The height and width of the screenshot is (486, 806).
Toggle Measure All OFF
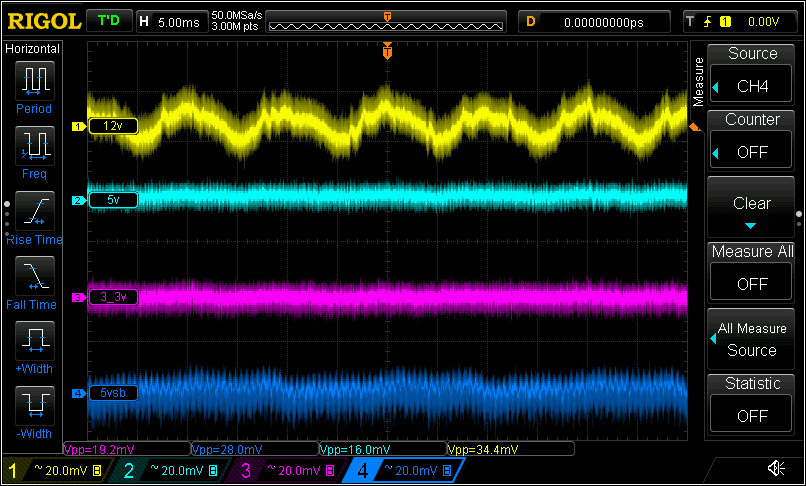750,272
